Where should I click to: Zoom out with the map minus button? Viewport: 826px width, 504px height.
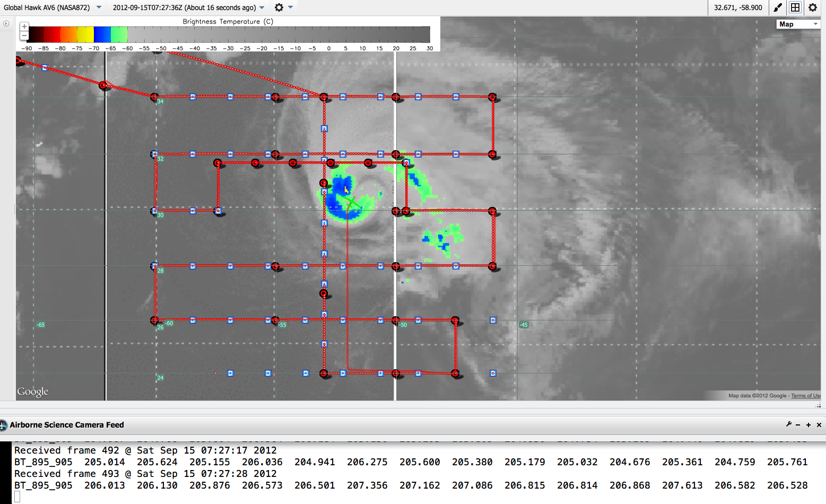tap(24, 36)
